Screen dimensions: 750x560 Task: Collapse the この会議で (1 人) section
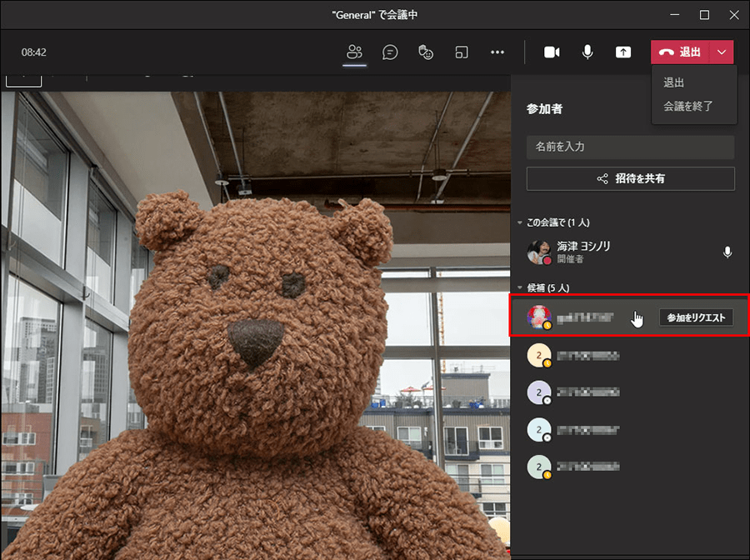520,223
